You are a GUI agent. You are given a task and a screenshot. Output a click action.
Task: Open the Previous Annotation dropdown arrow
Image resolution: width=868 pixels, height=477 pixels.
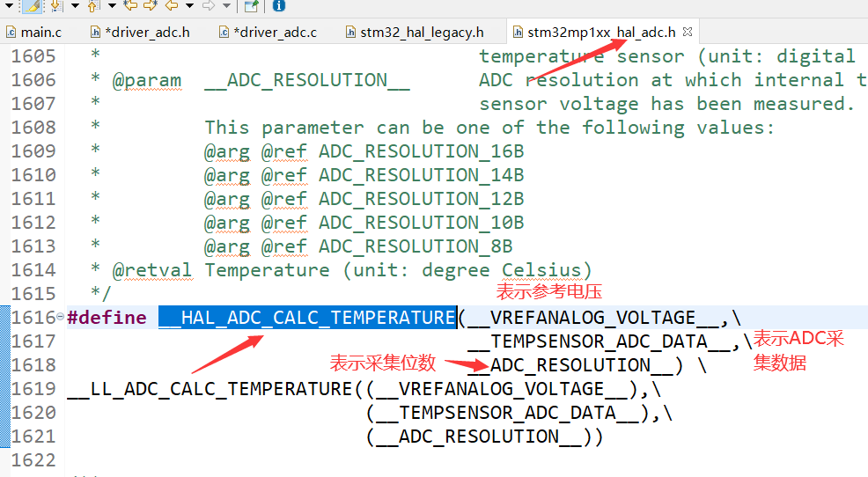(x=112, y=6)
